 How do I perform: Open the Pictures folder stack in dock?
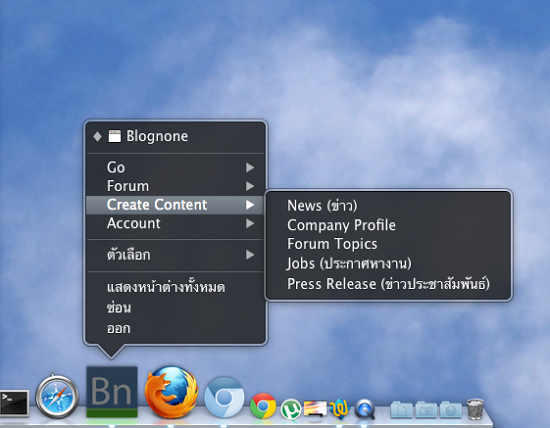426,409
